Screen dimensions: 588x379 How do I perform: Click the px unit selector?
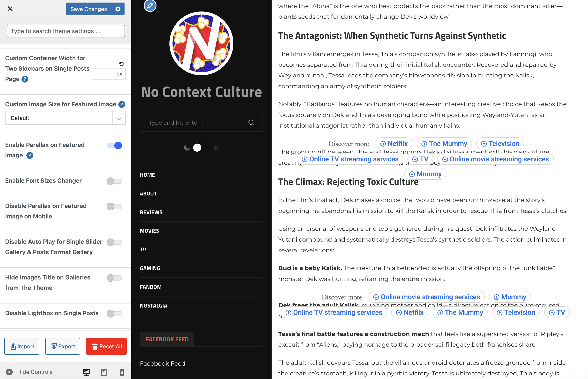pos(119,74)
